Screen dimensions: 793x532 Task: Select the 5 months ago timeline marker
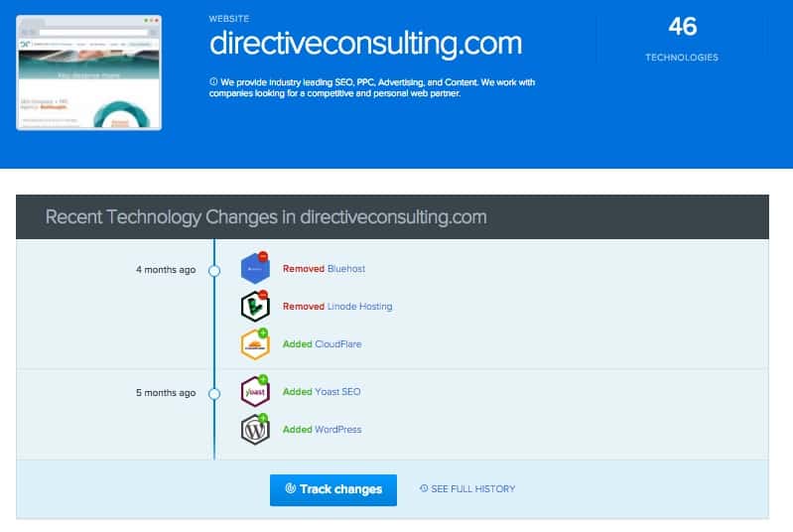[x=214, y=394]
